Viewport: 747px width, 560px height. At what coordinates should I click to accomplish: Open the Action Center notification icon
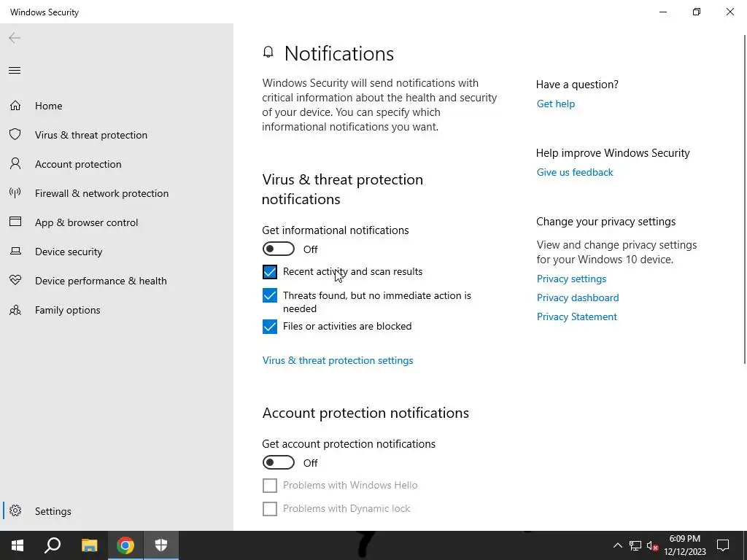coord(723,545)
